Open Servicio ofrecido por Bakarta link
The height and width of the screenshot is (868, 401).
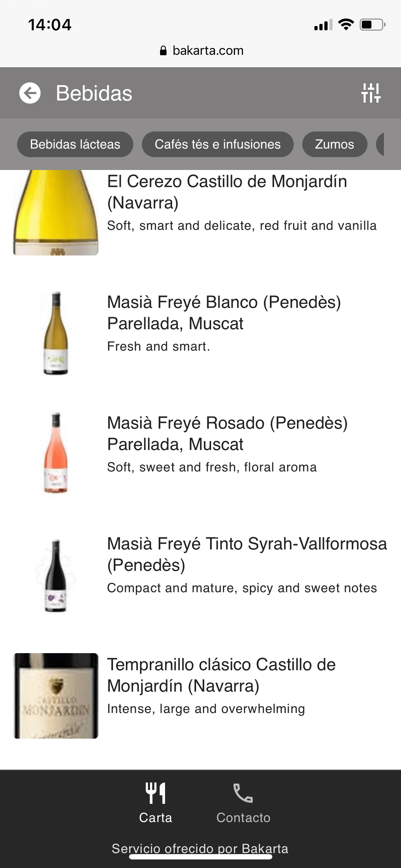coord(200,848)
